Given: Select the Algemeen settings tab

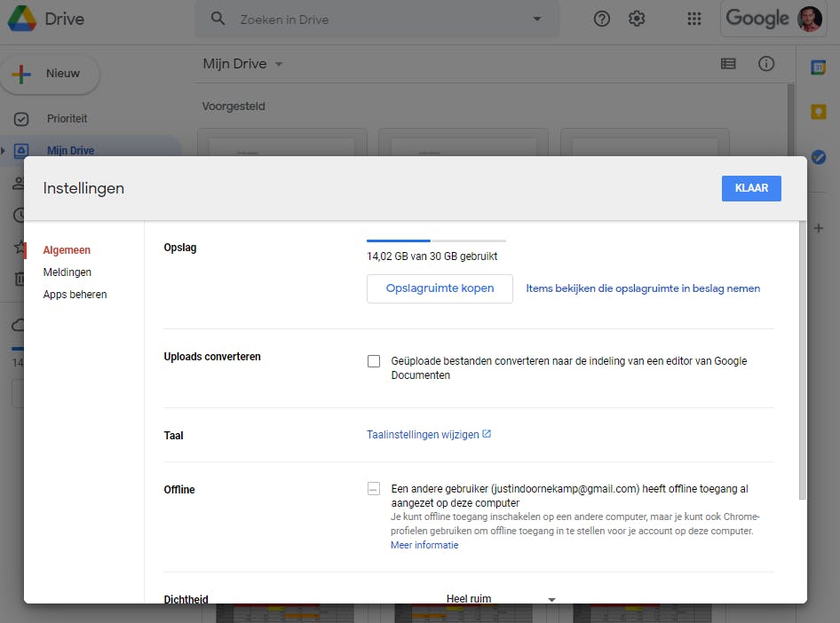Looking at the screenshot, I should [67, 250].
